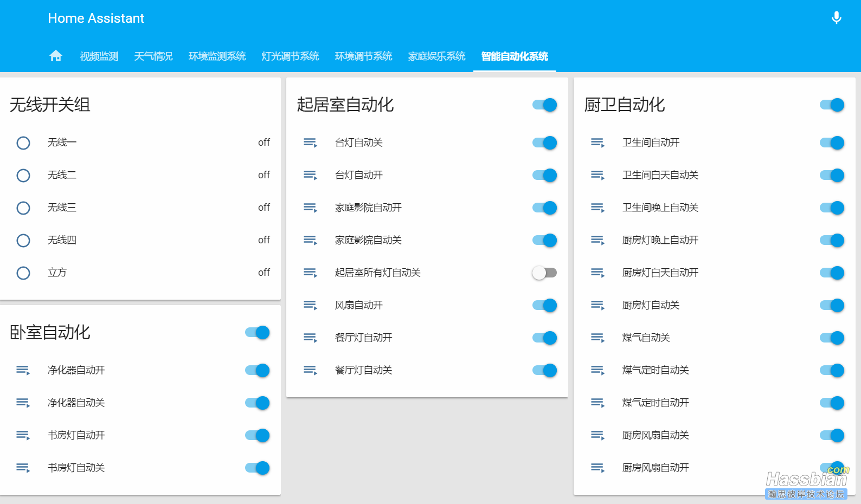The width and height of the screenshot is (861, 504).
Task: Turn off the 净化器自动开 switch
Action: click(258, 370)
